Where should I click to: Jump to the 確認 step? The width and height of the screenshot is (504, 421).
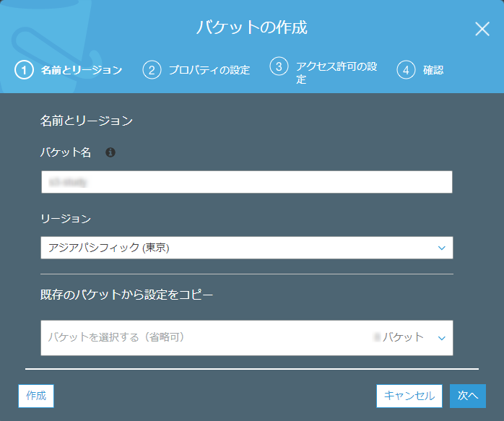click(433, 70)
